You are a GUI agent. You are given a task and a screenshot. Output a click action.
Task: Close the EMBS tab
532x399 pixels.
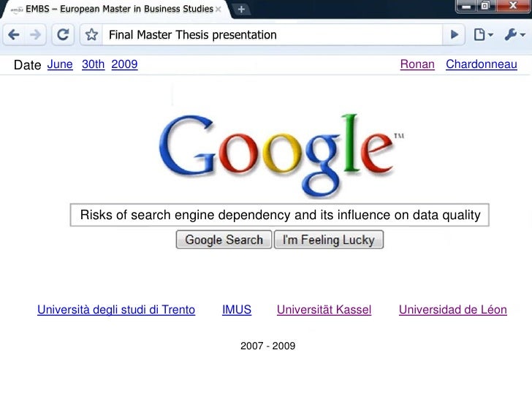coord(218,9)
